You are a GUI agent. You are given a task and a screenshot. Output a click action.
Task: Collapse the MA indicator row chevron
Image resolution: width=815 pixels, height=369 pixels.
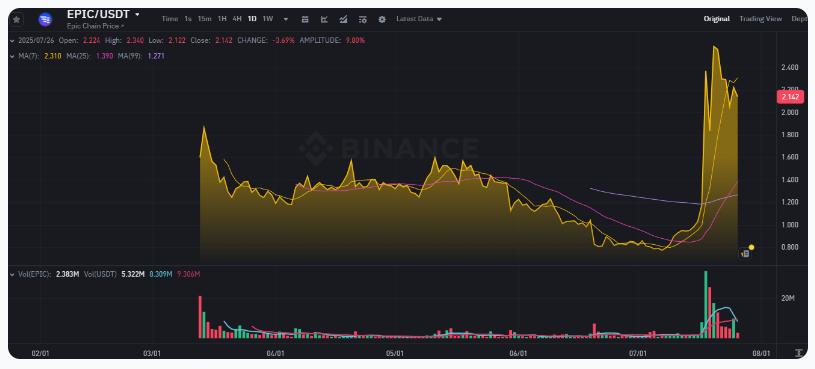(x=13, y=56)
